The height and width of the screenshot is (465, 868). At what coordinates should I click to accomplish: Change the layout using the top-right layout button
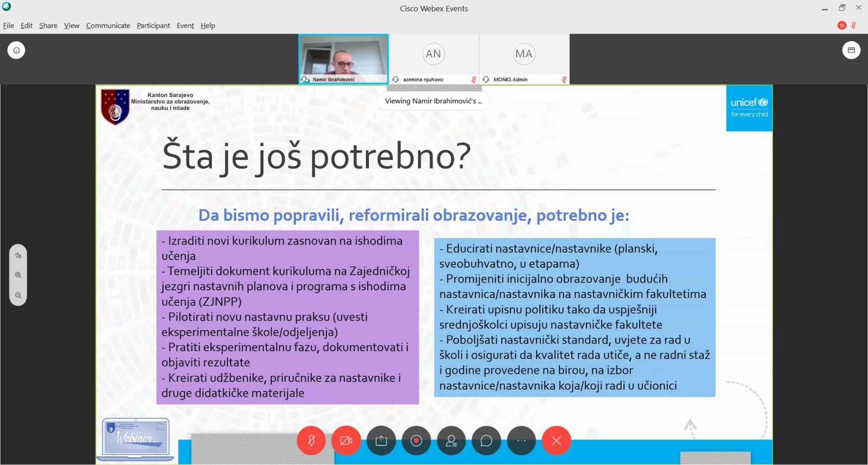click(851, 50)
